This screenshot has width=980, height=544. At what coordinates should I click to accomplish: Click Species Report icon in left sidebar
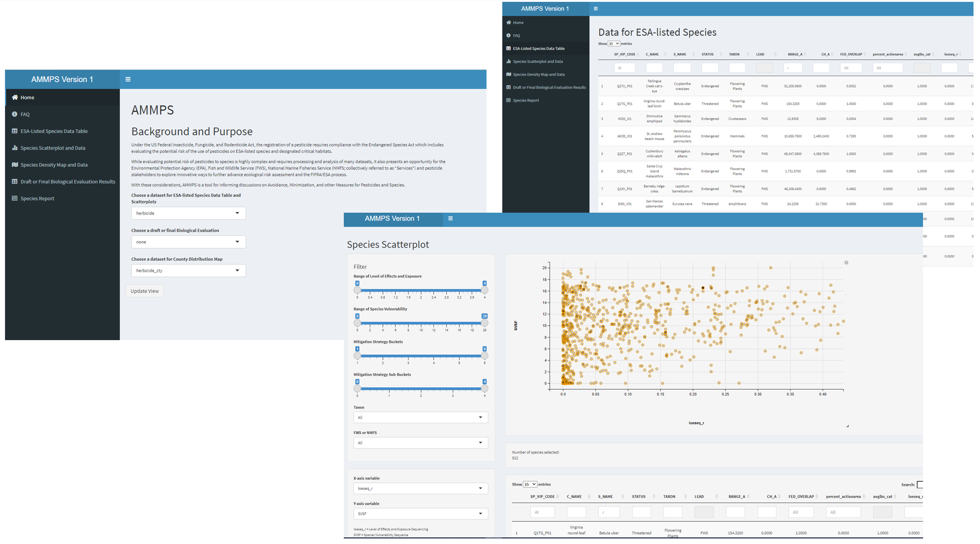pyautogui.click(x=15, y=198)
